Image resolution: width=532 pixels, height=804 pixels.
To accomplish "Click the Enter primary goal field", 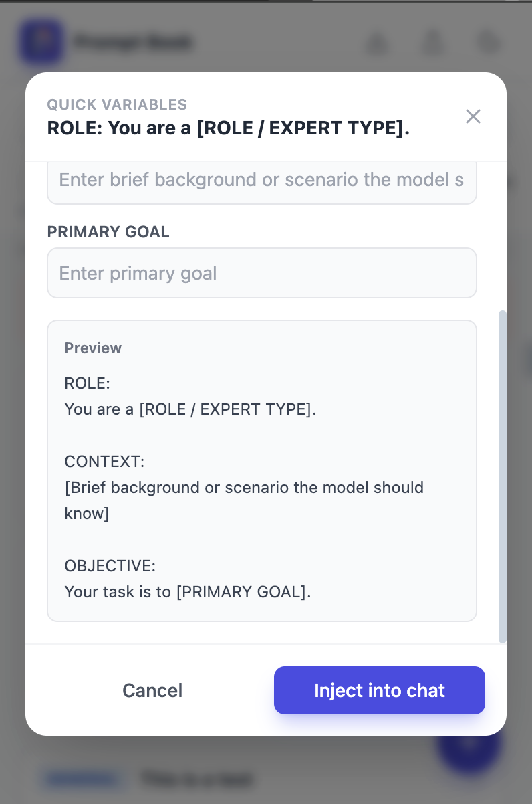I will click(x=262, y=273).
